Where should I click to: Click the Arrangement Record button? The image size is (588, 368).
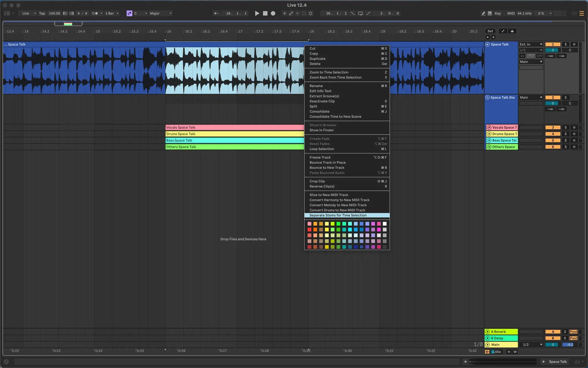pos(273,13)
